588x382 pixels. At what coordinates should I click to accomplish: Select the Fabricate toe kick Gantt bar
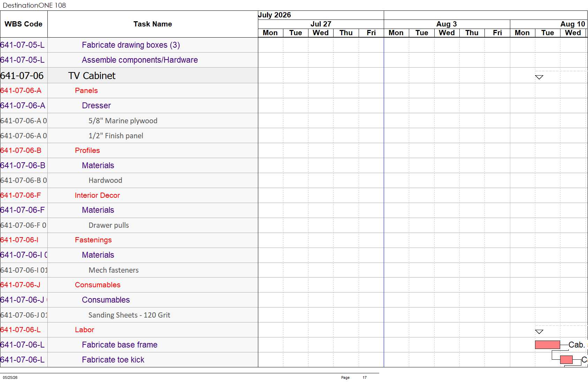click(566, 360)
